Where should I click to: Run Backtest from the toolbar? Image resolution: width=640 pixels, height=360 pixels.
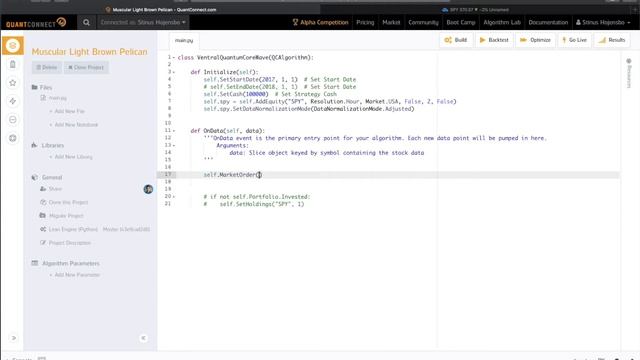494,40
